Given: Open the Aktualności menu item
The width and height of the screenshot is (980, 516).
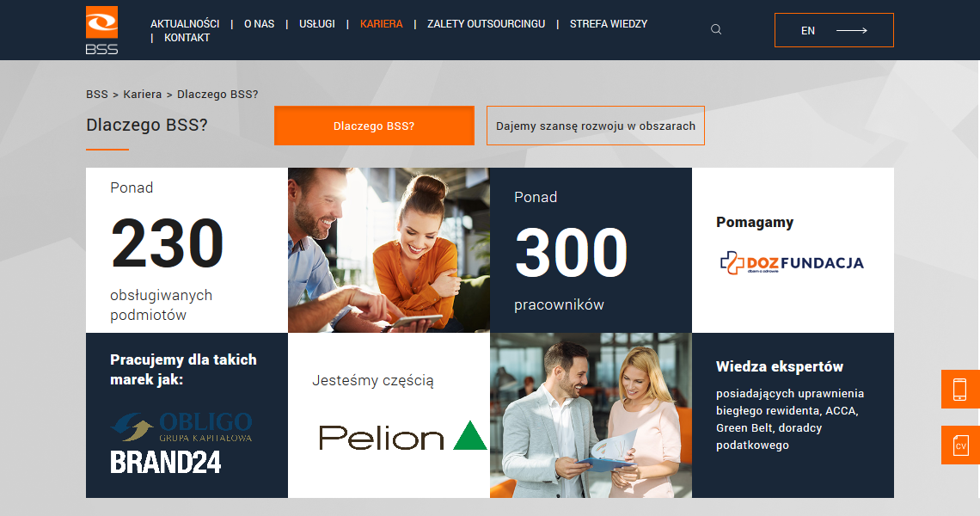Looking at the screenshot, I should (185, 24).
